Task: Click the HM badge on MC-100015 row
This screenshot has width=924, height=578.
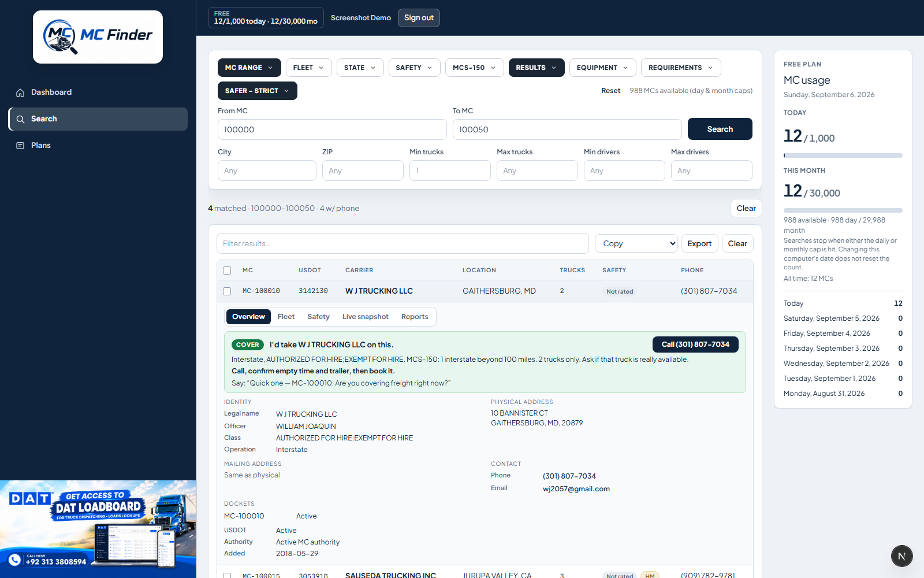Action: [650, 576]
